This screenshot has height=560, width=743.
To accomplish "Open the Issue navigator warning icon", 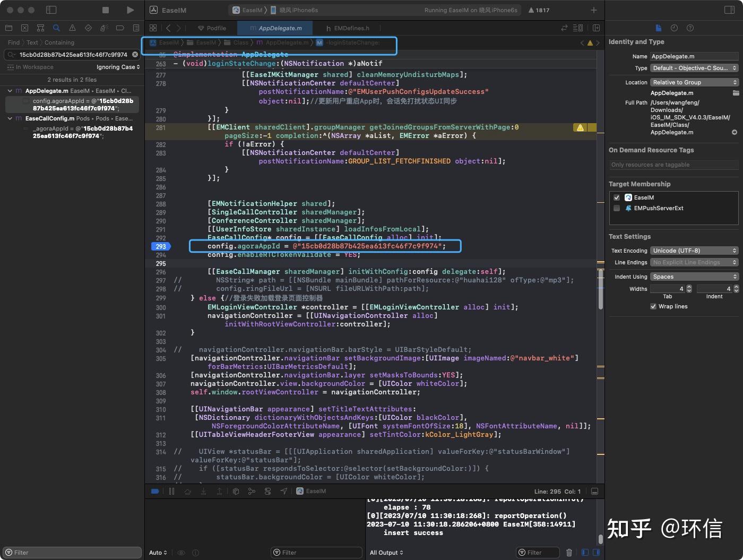I will pos(72,28).
